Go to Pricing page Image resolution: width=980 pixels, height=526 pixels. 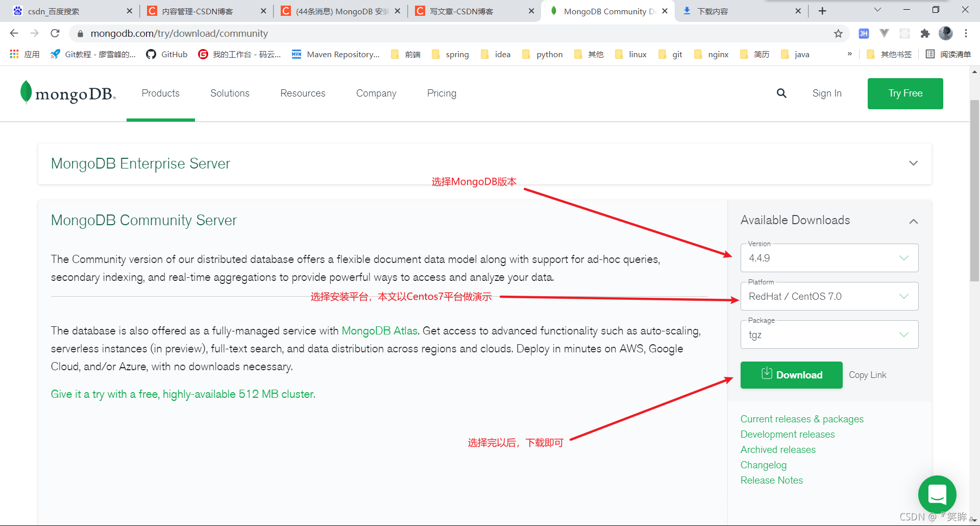(442, 93)
